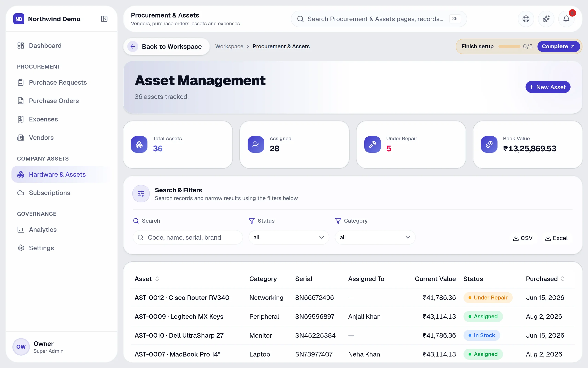The height and width of the screenshot is (368, 588).
Task: Open the help lifebuoy icon
Action: point(526,19)
